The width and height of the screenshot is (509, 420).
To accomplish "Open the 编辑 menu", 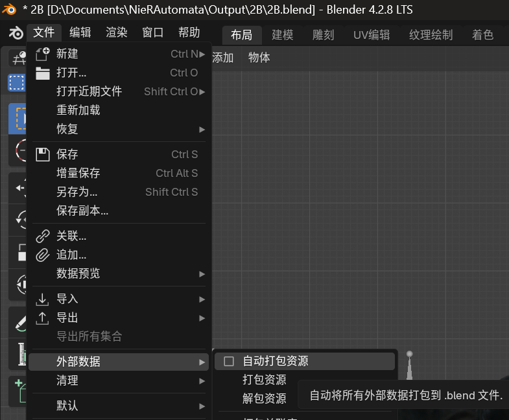I will tap(80, 33).
